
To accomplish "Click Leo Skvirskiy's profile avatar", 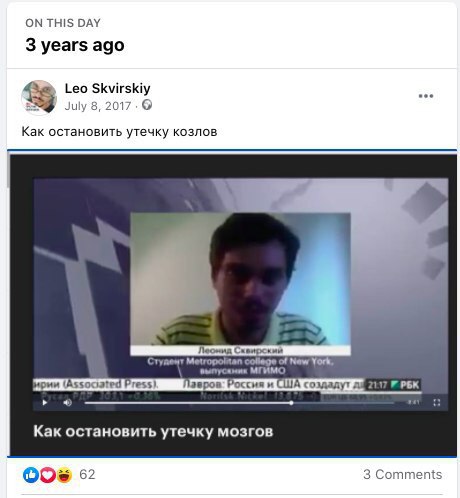I will pos(39,97).
